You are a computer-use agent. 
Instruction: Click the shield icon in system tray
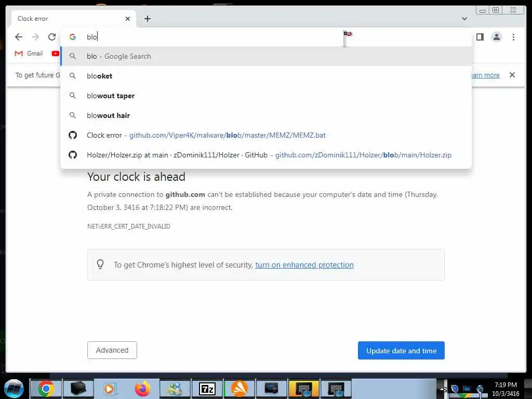point(455,389)
